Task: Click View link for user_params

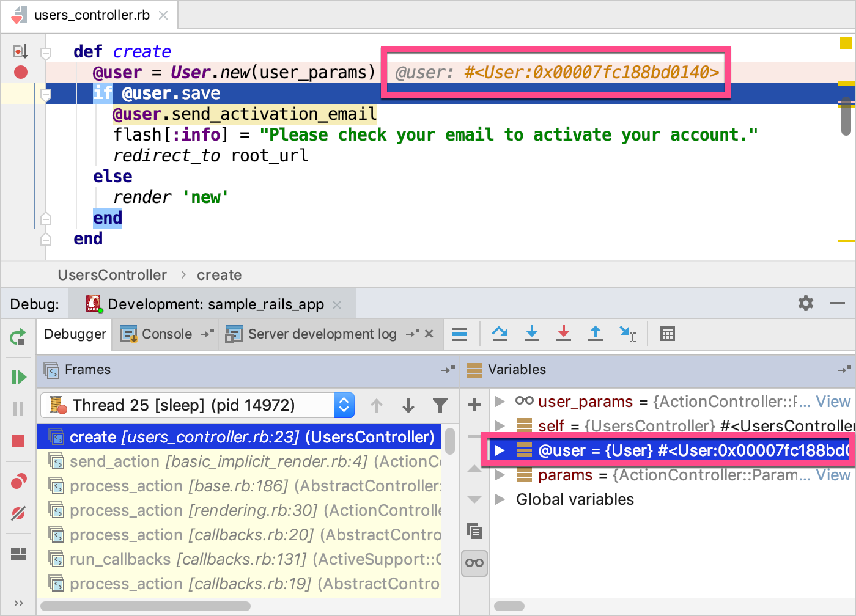Action: click(833, 402)
